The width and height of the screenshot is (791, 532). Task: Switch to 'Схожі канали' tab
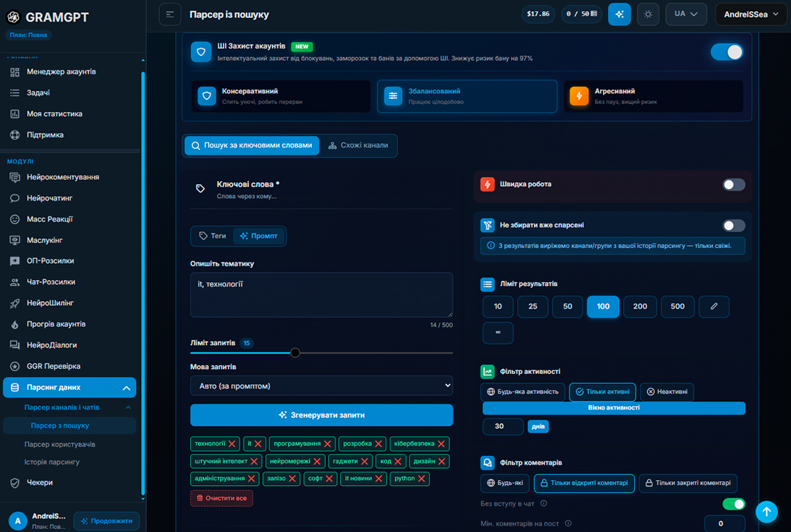coord(358,146)
